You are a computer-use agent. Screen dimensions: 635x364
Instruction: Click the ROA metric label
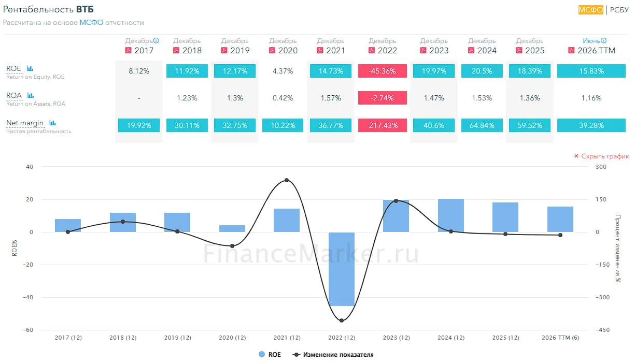[x=14, y=95]
